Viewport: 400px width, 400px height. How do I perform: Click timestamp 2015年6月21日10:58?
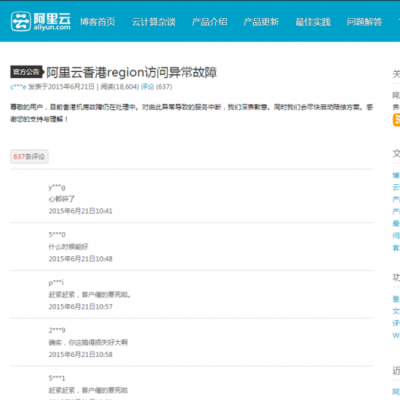[x=81, y=355]
